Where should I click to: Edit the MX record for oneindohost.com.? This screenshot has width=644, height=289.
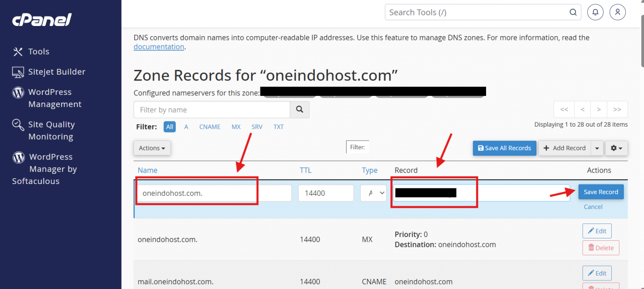[597, 231]
